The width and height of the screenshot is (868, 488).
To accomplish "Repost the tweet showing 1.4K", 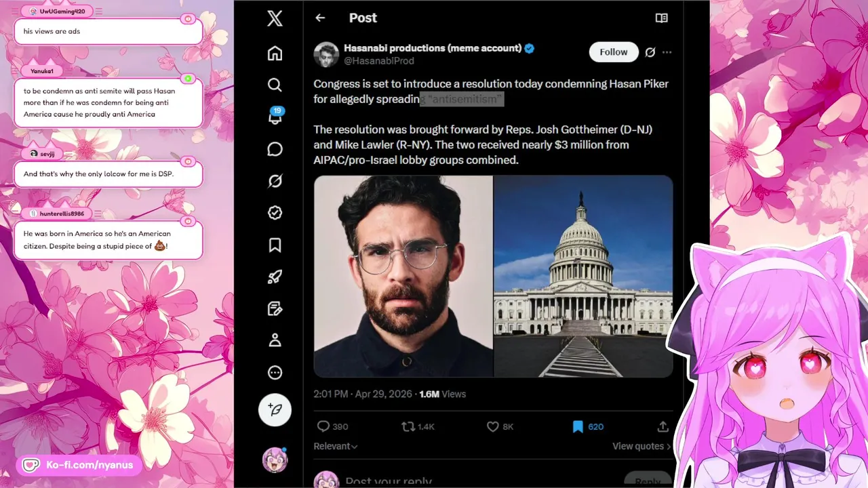I will click(x=418, y=426).
